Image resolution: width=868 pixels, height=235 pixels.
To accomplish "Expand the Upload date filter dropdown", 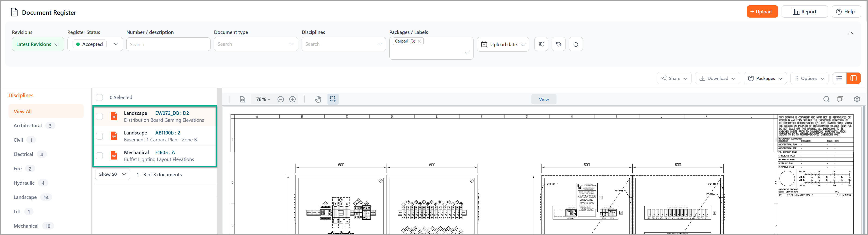I will tap(503, 44).
